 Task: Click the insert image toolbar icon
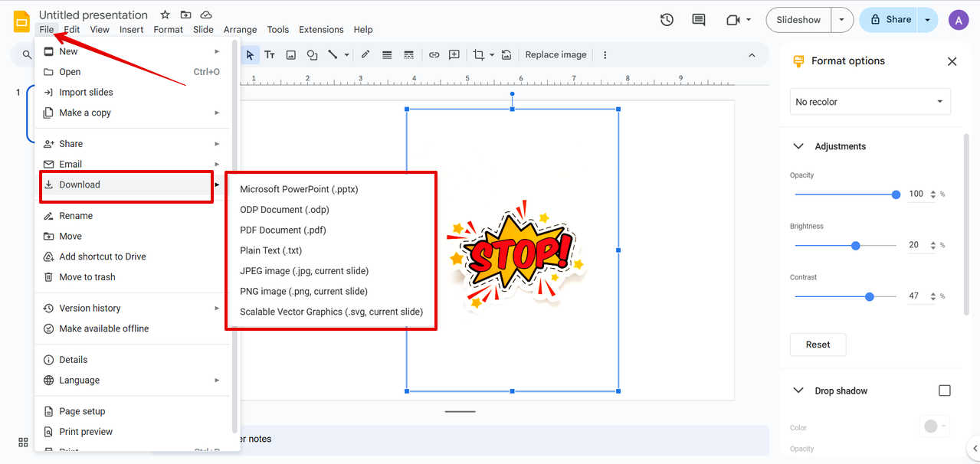(291, 55)
